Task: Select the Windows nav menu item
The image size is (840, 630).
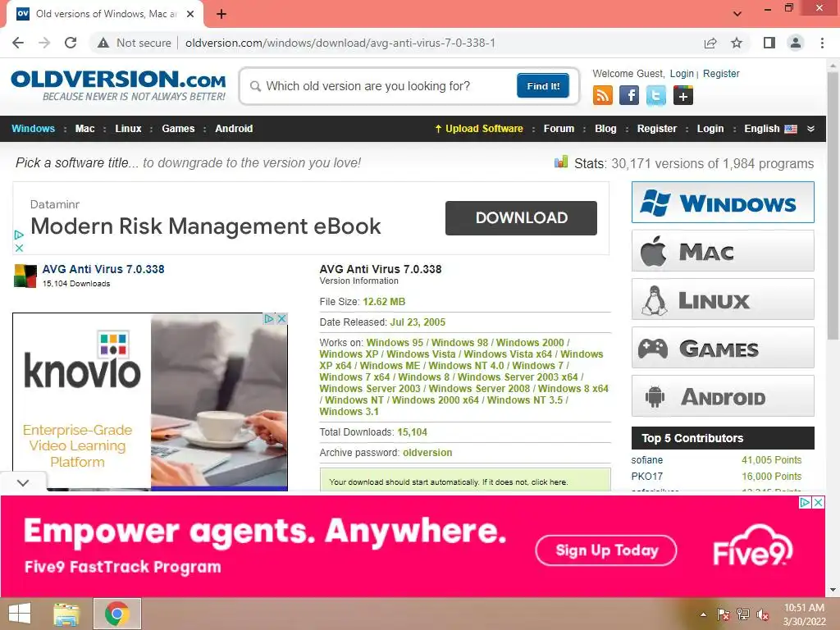Action: pos(33,129)
